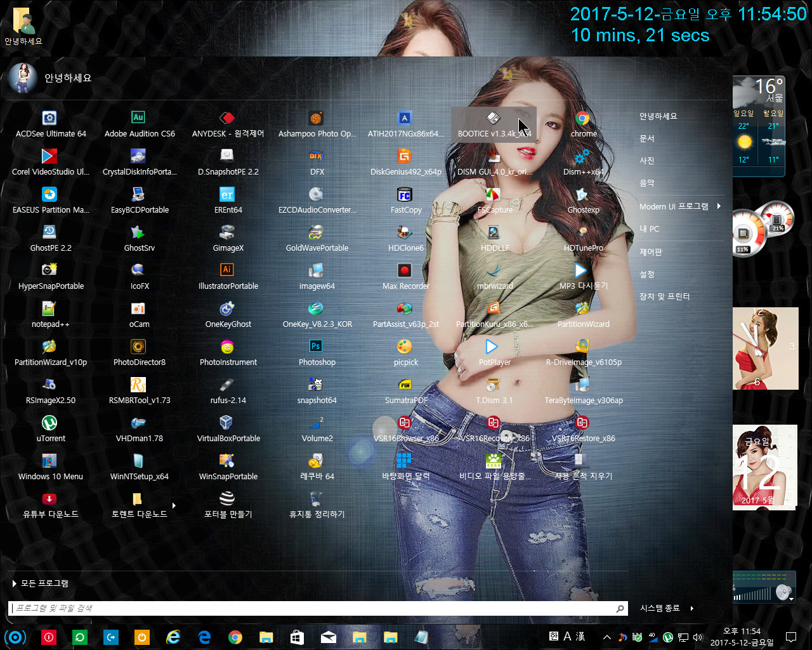Open GhostPE 2.2
812x650 pixels.
pyautogui.click(x=51, y=239)
